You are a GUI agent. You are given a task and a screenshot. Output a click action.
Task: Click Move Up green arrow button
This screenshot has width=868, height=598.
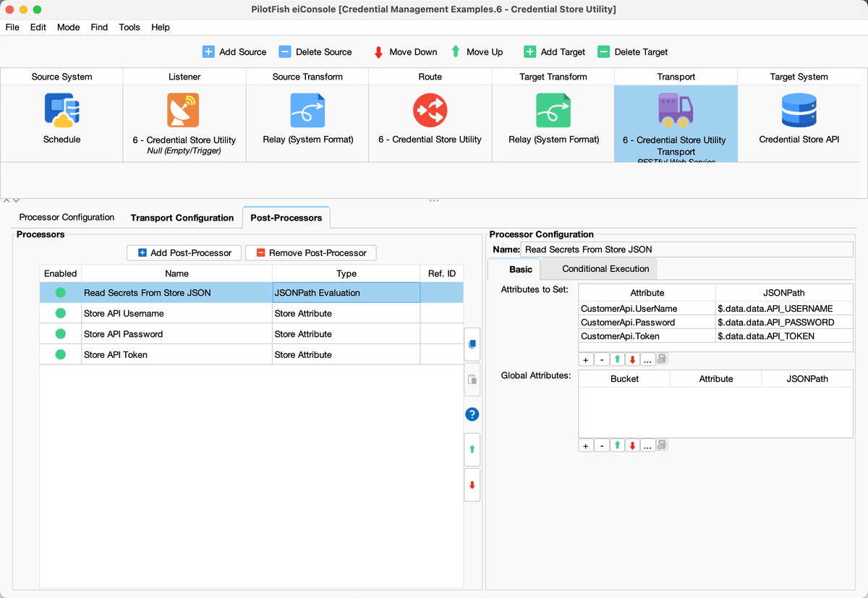(476, 52)
